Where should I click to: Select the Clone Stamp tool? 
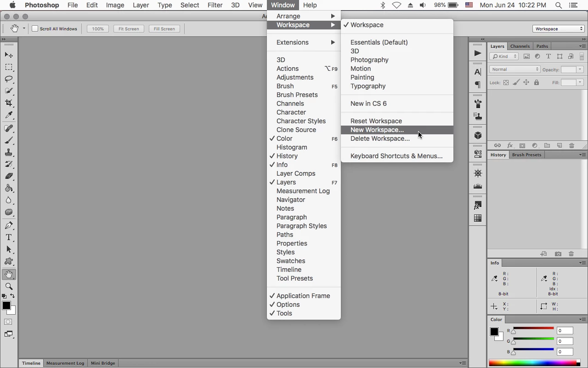tap(9, 152)
